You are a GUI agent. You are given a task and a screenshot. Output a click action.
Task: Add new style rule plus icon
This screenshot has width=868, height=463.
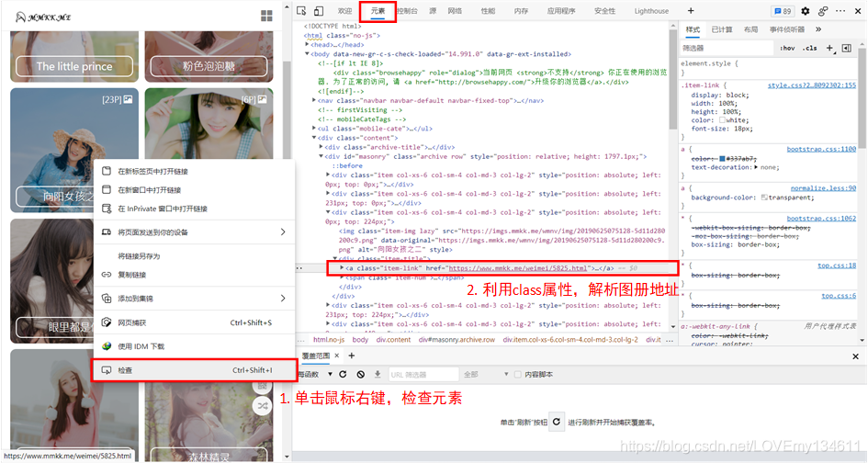tap(829, 48)
